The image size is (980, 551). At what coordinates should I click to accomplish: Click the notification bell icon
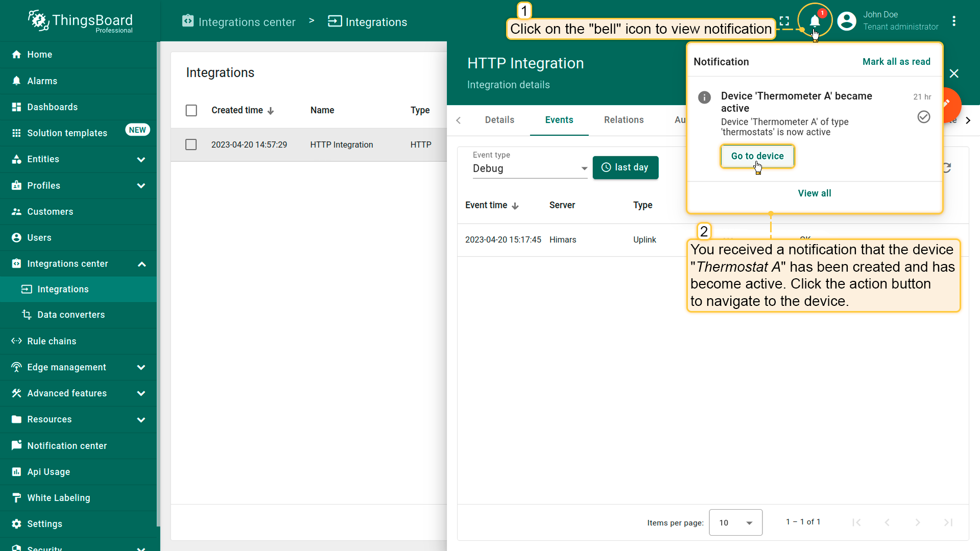click(815, 21)
